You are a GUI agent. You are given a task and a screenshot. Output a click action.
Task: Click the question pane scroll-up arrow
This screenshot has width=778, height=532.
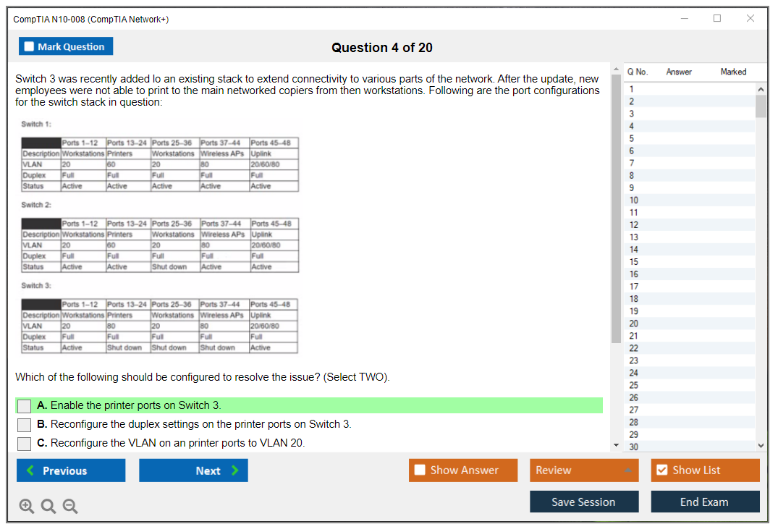616,69
